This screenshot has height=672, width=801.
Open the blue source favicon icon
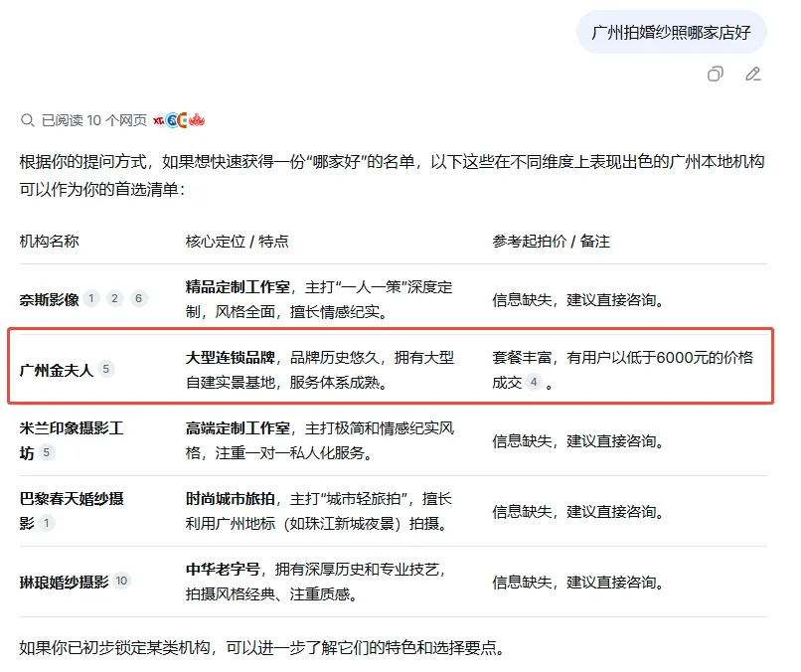pyautogui.click(x=169, y=118)
